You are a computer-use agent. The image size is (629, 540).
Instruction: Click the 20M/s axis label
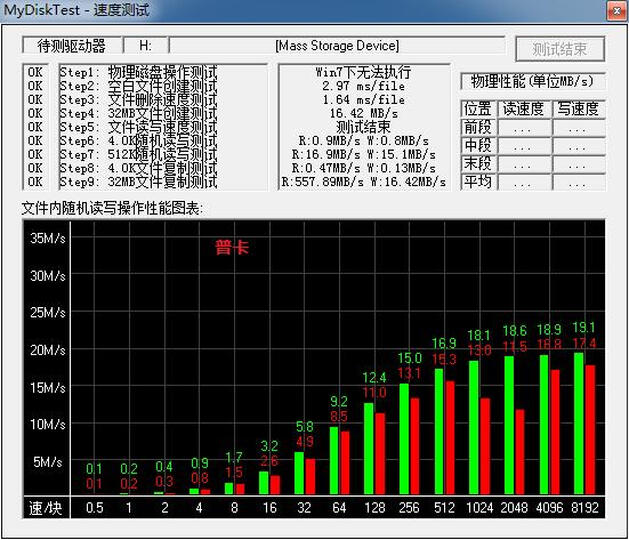tap(48, 350)
